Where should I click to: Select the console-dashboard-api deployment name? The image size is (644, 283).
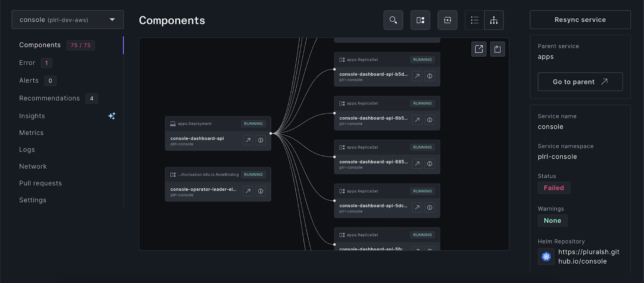197,138
